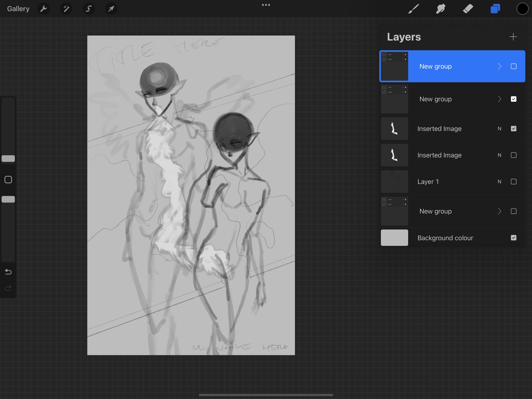
Task: Close the Layers panel via layers icon
Action: 495,9
